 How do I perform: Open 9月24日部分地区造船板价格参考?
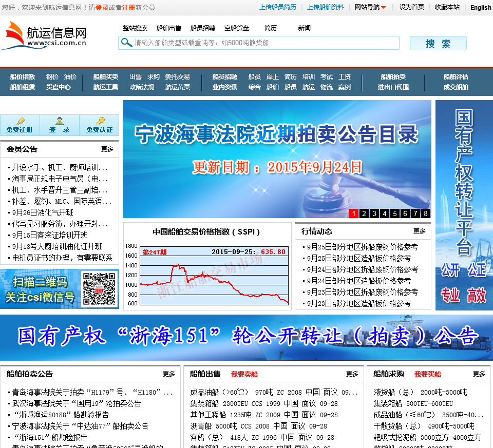[x=359, y=281]
